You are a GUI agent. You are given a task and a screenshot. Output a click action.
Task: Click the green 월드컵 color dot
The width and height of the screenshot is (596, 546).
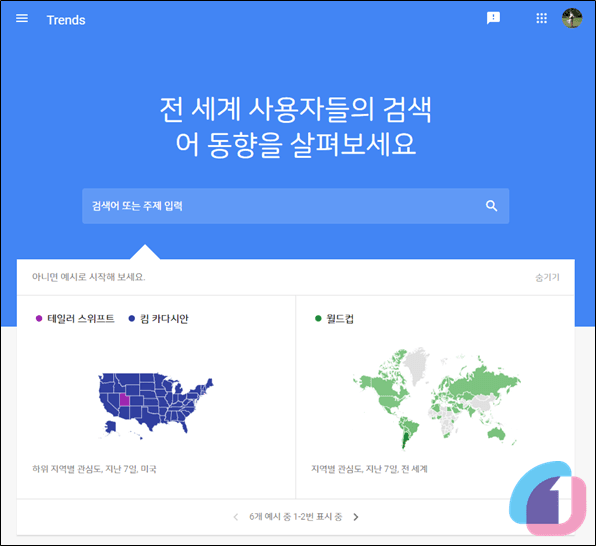coord(318,318)
